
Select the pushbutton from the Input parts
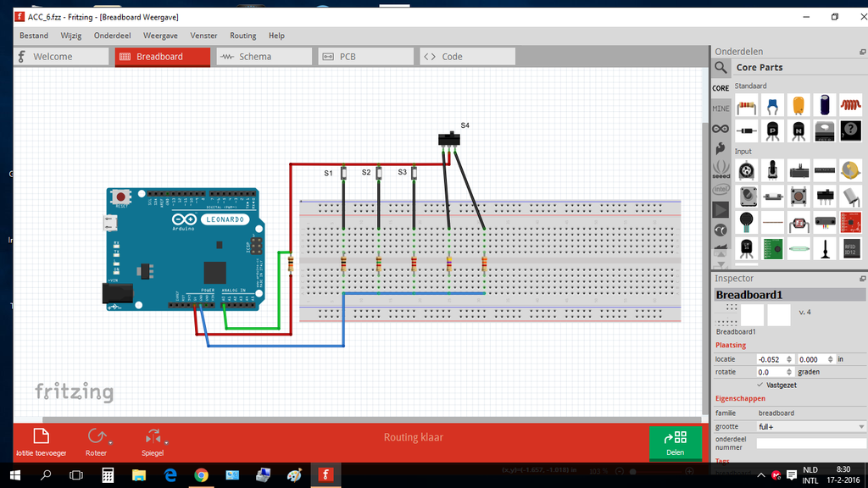coord(798,196)
